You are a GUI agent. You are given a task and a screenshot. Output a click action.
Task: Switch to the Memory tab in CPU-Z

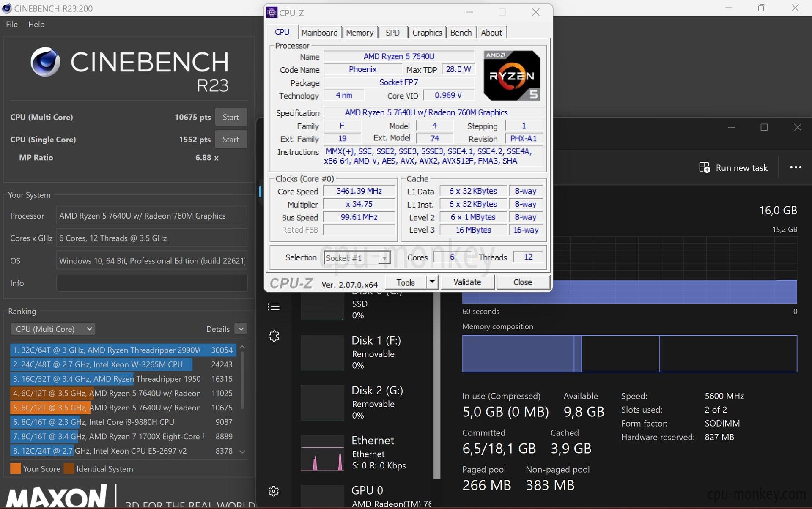360,33
